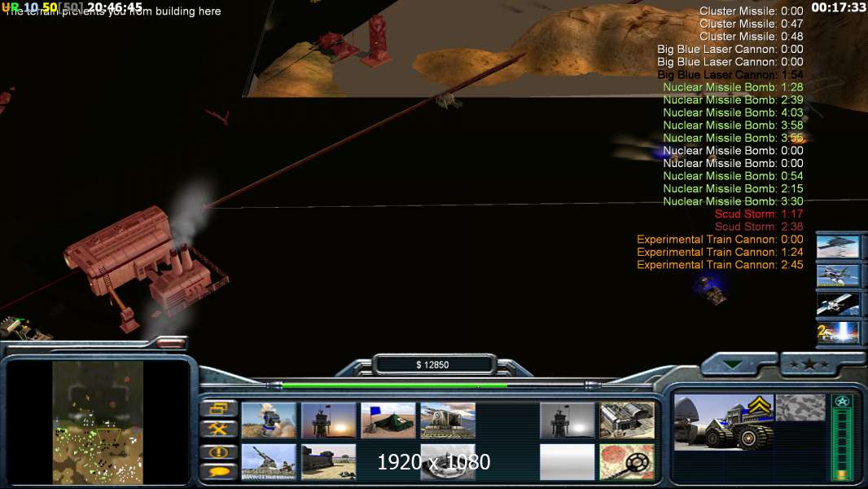Click the 'Nuclear Missile Bomb: 2:39' timer
Image resolution: width=868 pixels, height=489 pixels.
[x=733, y=100]
